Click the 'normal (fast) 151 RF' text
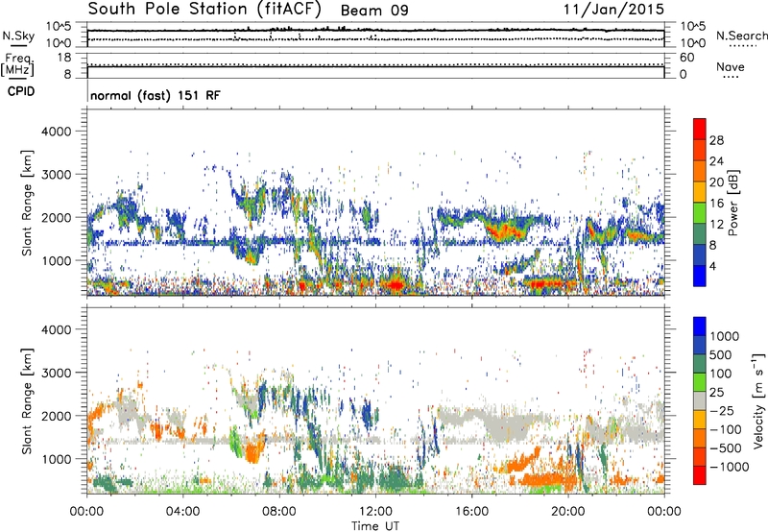Screen dimensions: 768x532 156,95
